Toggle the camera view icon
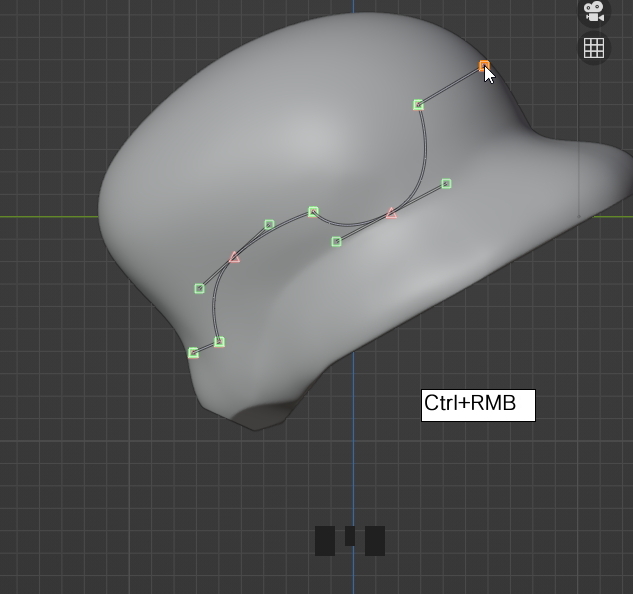 coord(594,11)
